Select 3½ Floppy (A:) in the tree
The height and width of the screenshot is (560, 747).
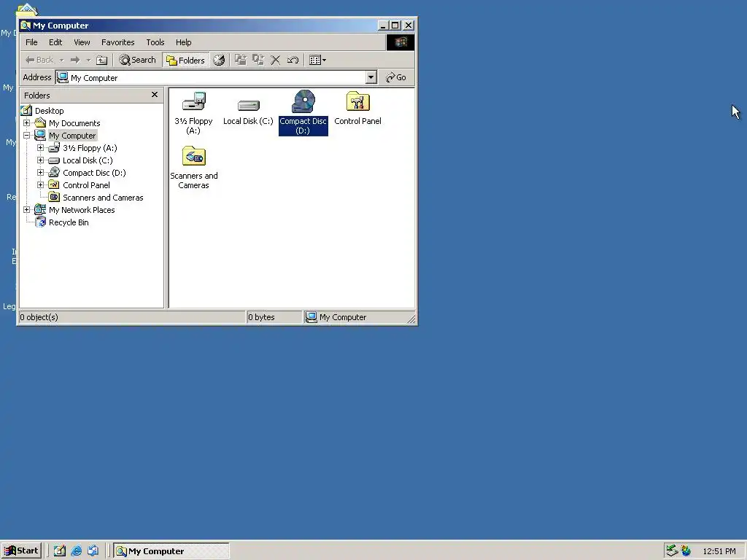click(90, 148)
